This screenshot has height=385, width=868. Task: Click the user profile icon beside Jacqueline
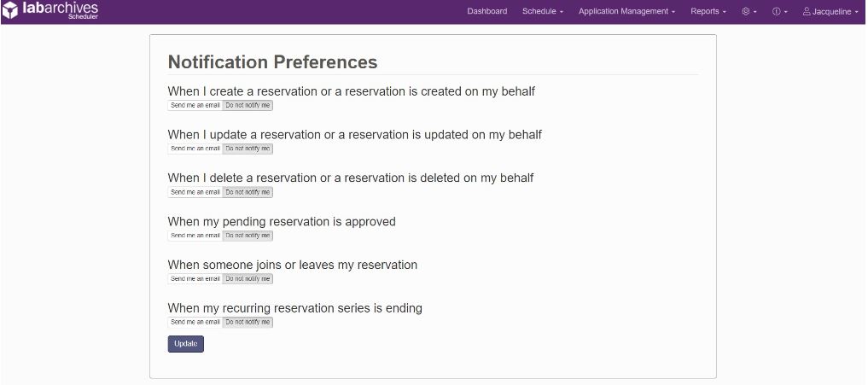click(x=807, y=11)
